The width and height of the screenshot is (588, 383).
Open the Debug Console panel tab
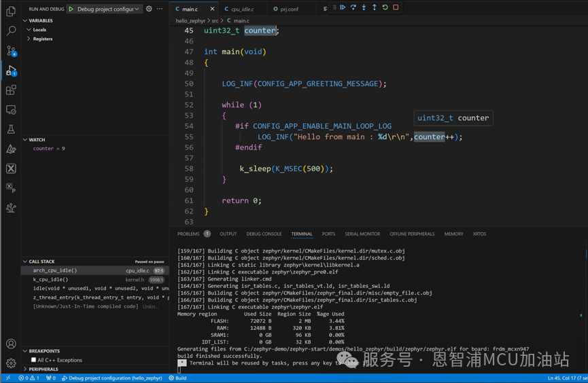[264, 234]
